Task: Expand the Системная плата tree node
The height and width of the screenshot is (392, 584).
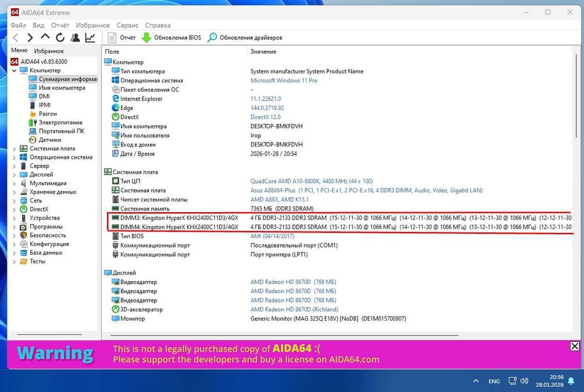Action: click(x=14, y=148)
